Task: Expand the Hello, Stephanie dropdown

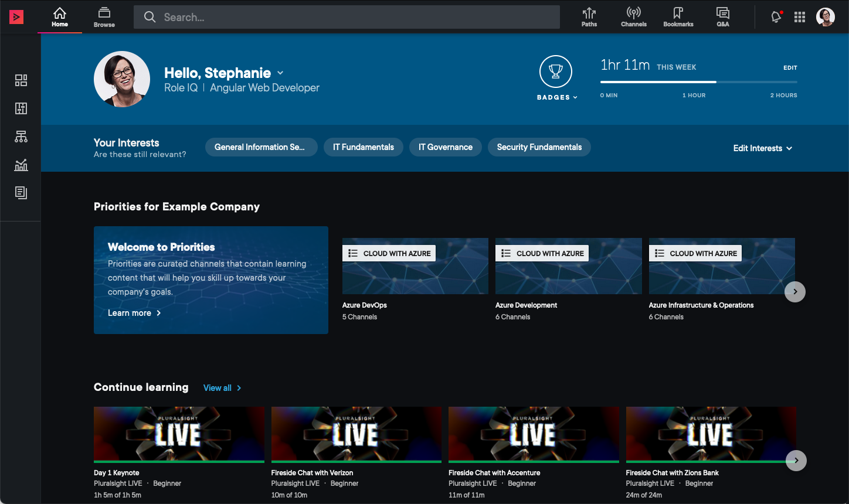Action: click(x=280, y=73)
